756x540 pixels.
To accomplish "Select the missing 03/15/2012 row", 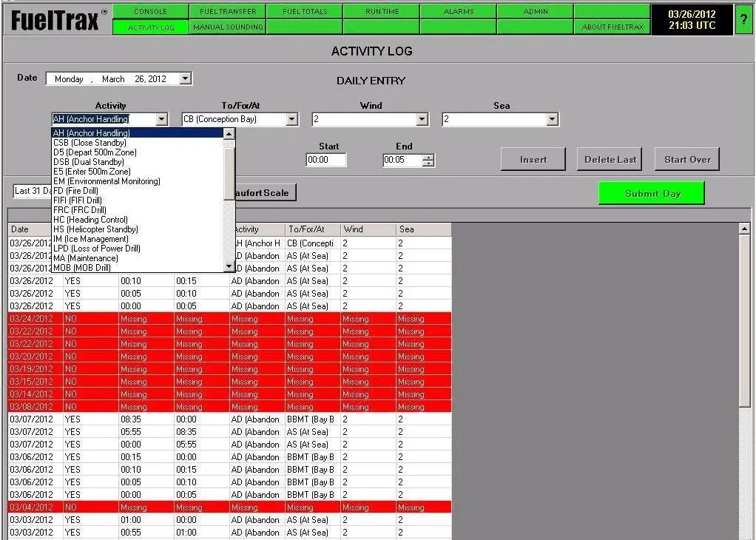I will coord(229,382).
